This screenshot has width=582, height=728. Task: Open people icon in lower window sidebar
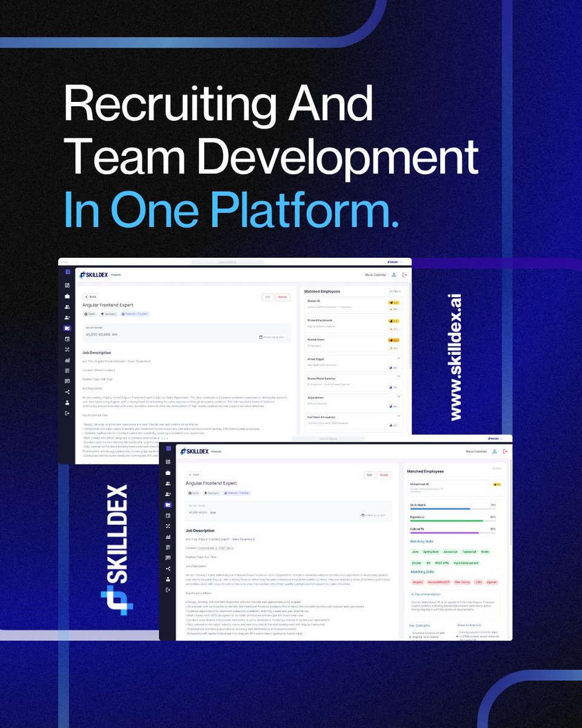coord(168,484)
